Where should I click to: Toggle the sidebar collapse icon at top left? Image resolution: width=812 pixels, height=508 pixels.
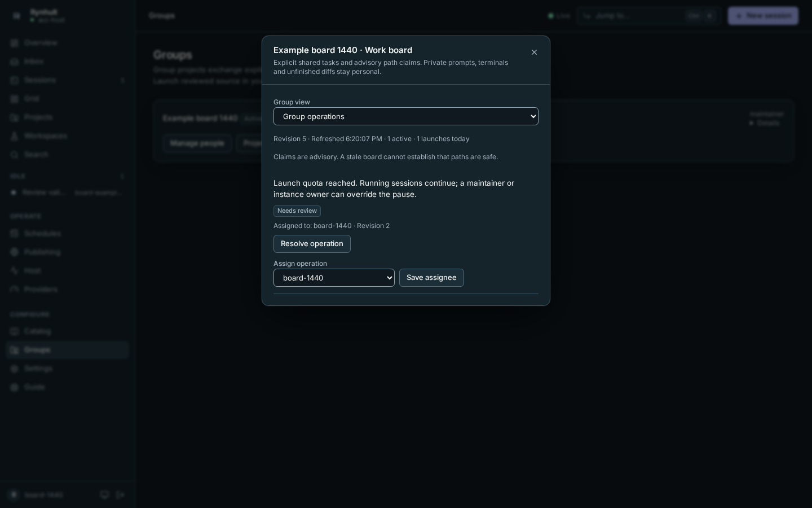(16, 16)
